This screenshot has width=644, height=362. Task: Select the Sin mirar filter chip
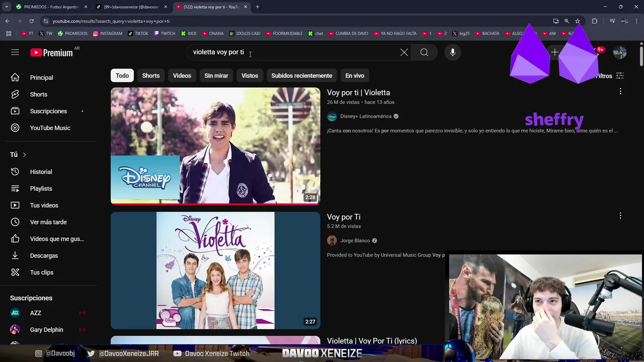tap(216, 75)
